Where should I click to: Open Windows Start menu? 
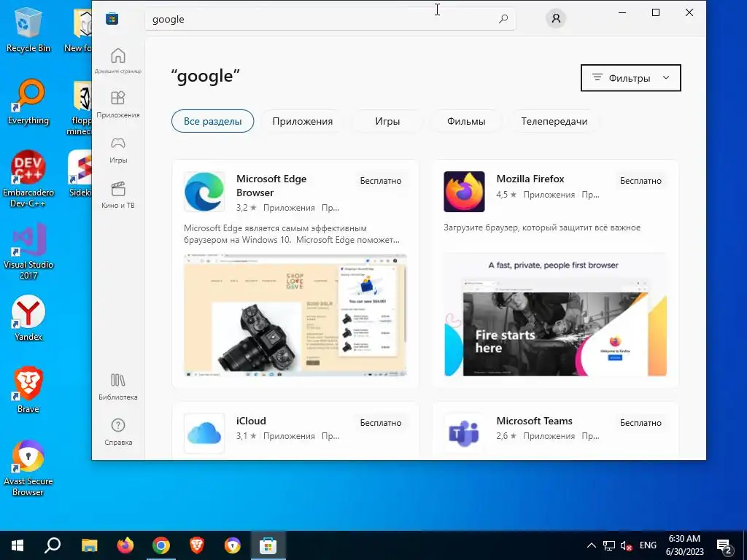pyautogui.click(x=18, y=545)
